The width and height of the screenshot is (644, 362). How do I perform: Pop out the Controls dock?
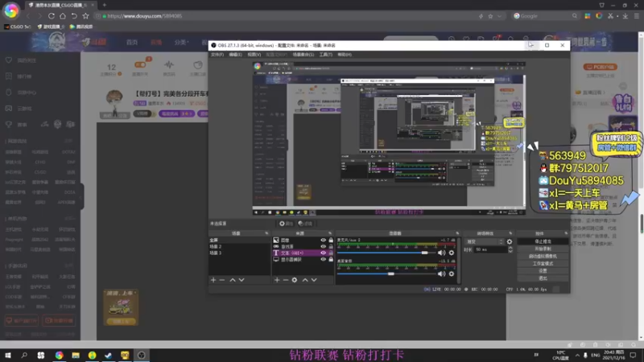click(566, 233)
